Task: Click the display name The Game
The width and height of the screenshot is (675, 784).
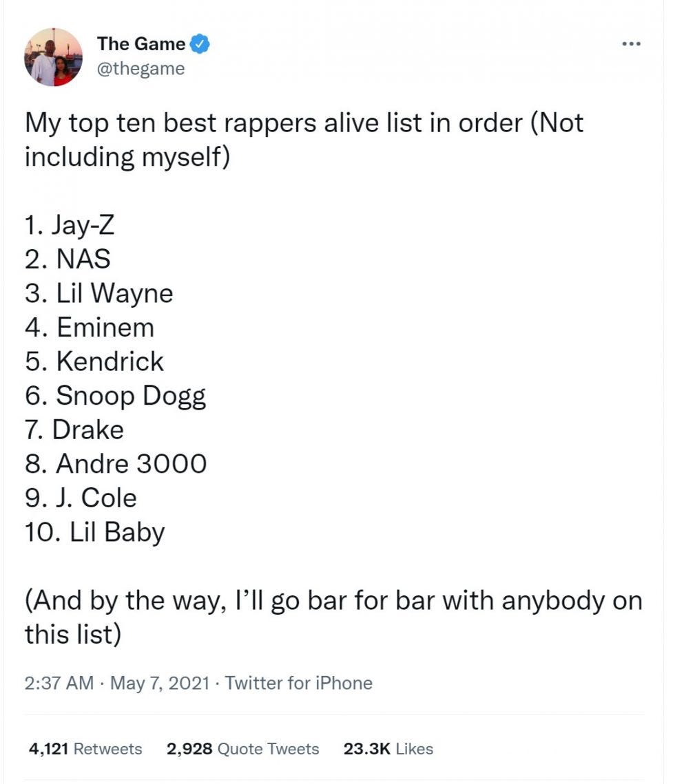Action: [x=141, y=44]
